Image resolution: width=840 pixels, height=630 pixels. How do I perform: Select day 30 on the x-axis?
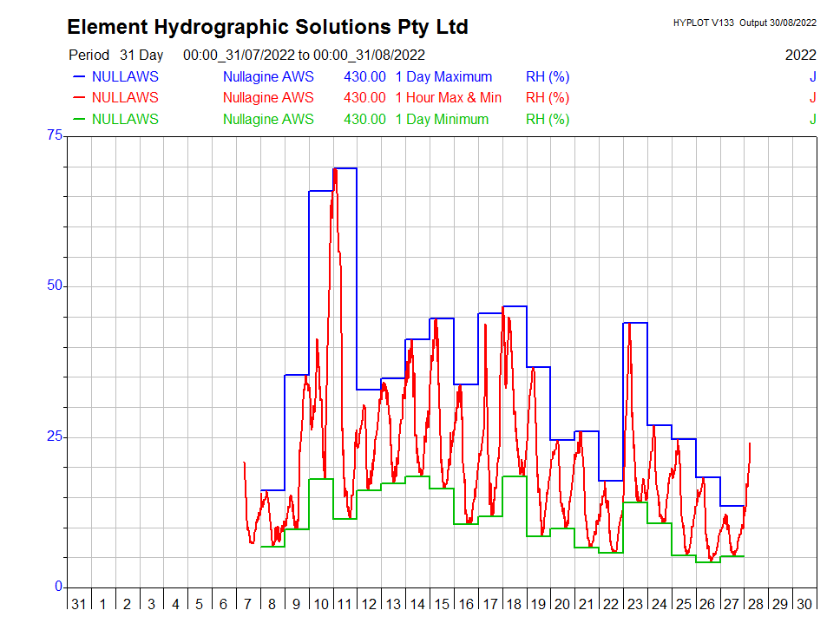point(804,604)
